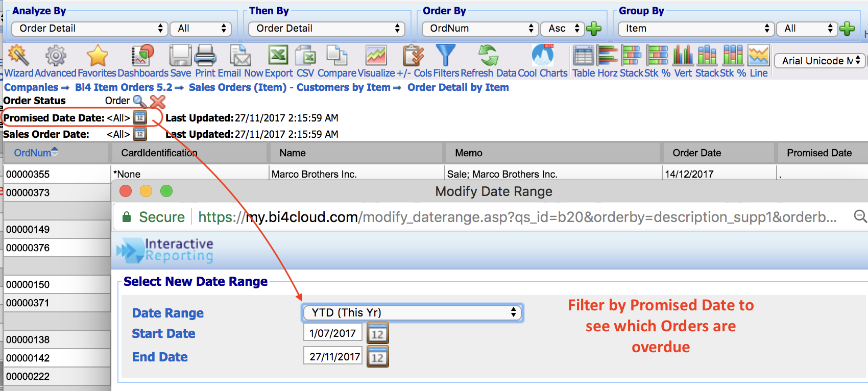
Task: Click End Date field 27/11/2017
Action: [x=333, y=356]
